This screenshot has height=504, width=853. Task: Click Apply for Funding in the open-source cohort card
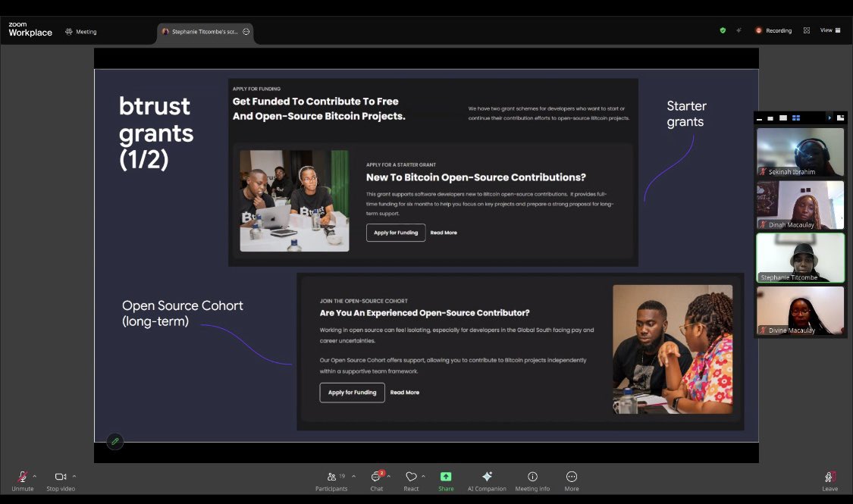(x=352, y=392)
